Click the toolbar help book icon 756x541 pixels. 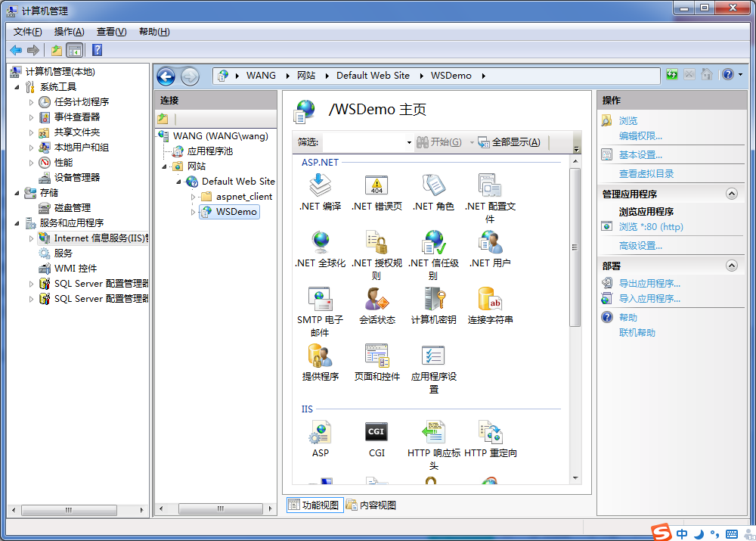pyautogui.click(x=97, y=50)
